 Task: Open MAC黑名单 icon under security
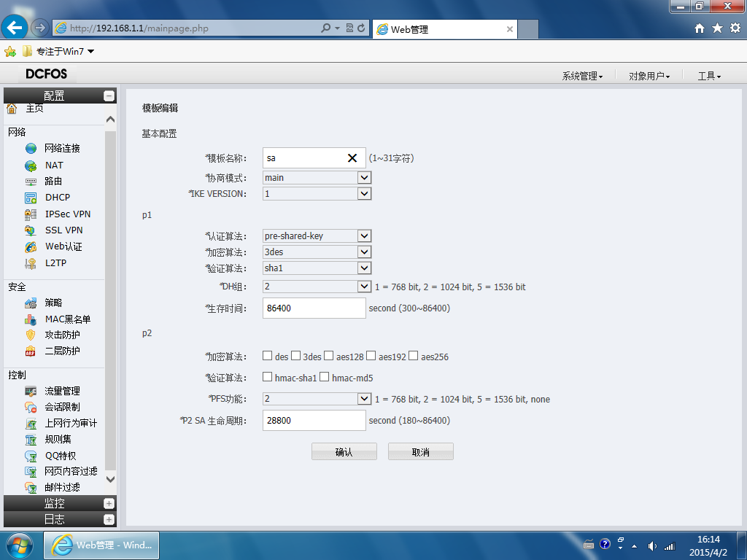click(31, 319)
